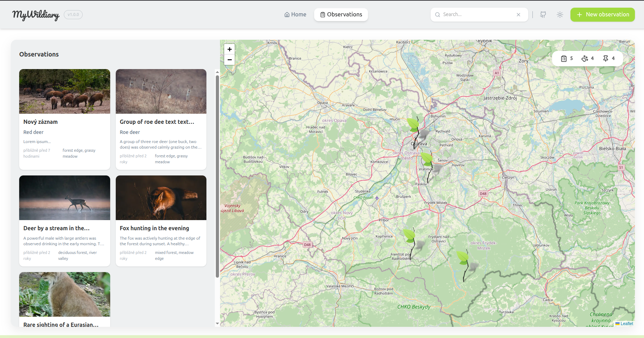The width and height of the screenshot is (644, 338).
Task: Click the green leaf marker near Ostrava
Action: pyautogui.click(x=413, y=124)
